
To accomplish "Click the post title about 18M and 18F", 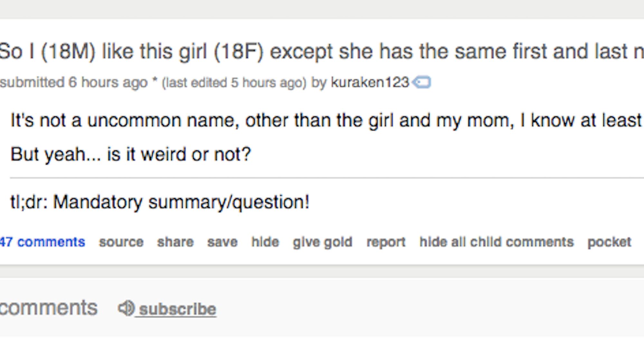I will click(322, 52).
